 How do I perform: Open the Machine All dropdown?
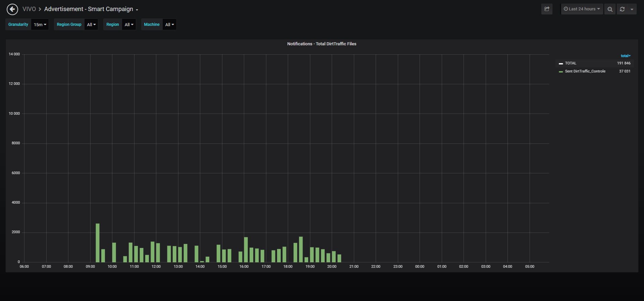point(169,24)
